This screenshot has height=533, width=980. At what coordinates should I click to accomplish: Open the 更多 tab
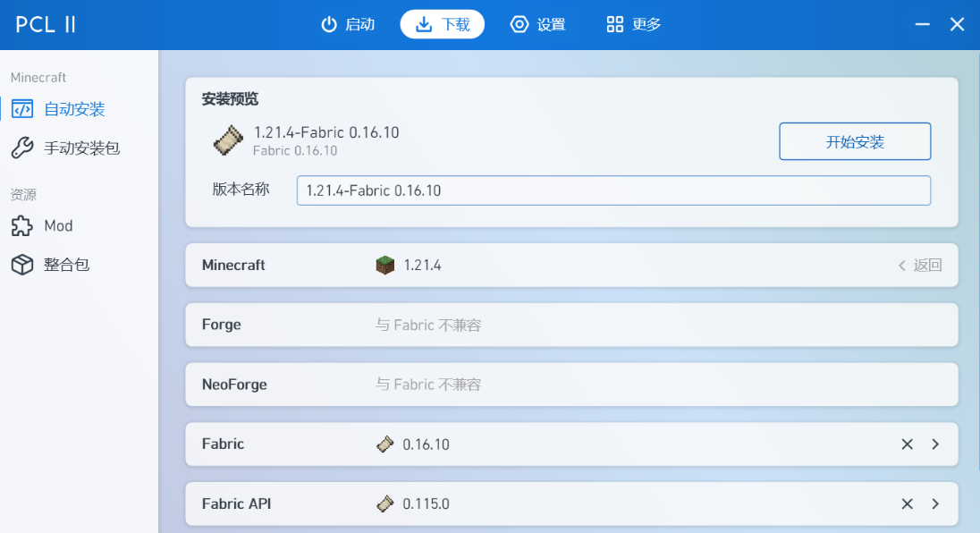point(634,24)
